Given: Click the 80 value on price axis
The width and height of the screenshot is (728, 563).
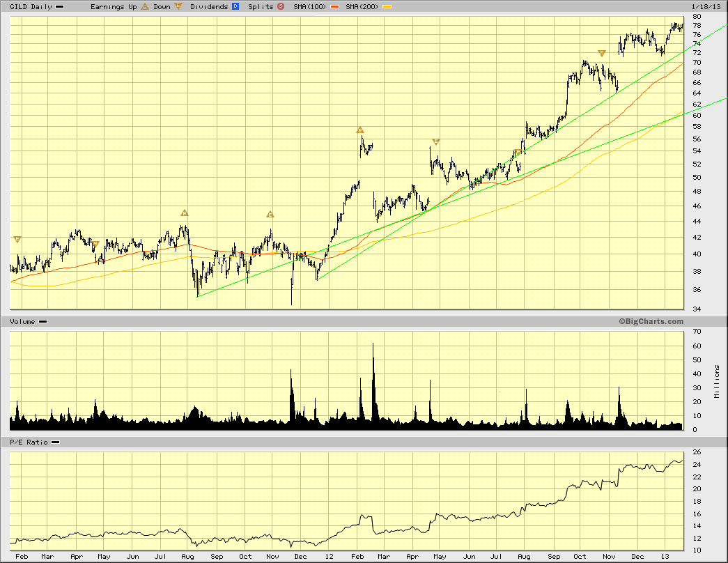Looking at the screenshot, I should pos(697,16).
